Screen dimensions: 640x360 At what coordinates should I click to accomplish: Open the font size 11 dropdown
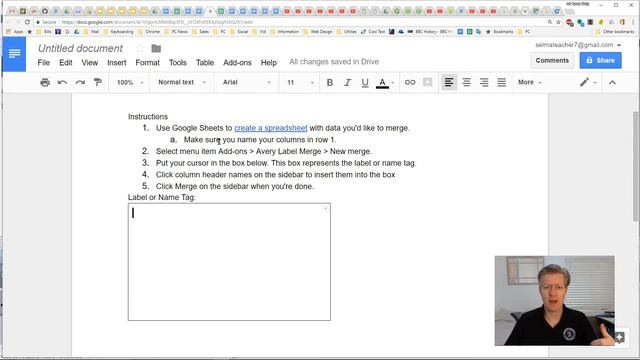[x=300, y=82]
